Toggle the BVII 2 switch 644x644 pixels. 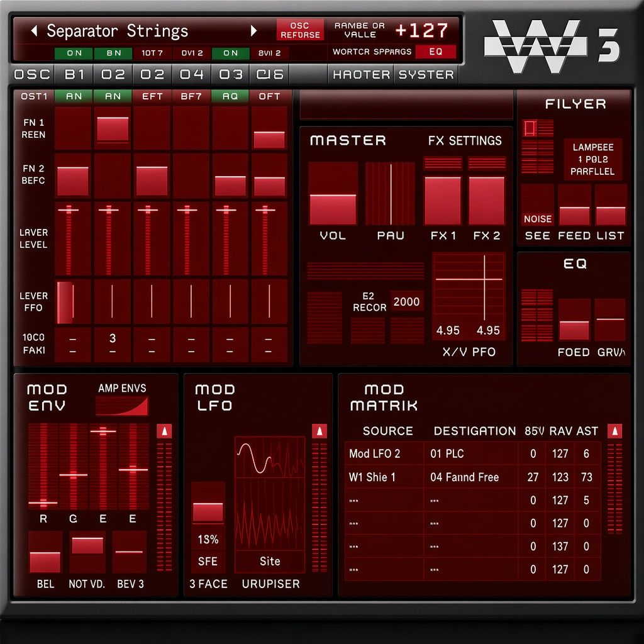coord(269,53)
